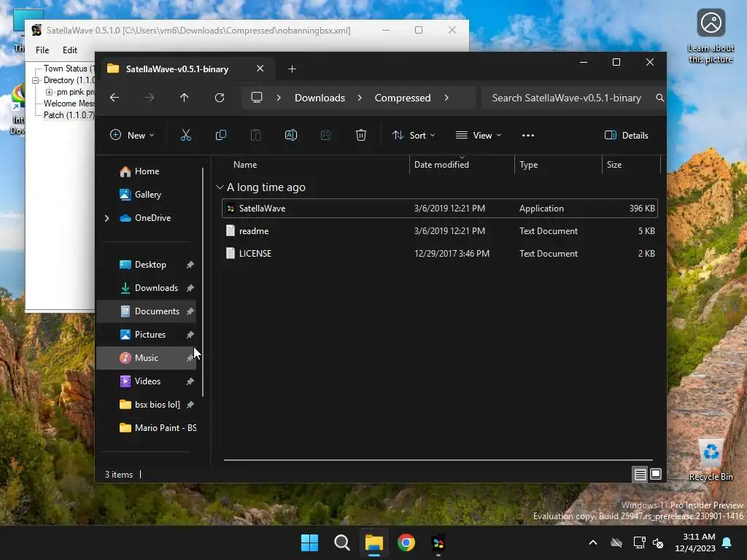Click the Cut scissors icon in the toolbar
The height and width of the screenshot is (560, 747).
[186, 135]
